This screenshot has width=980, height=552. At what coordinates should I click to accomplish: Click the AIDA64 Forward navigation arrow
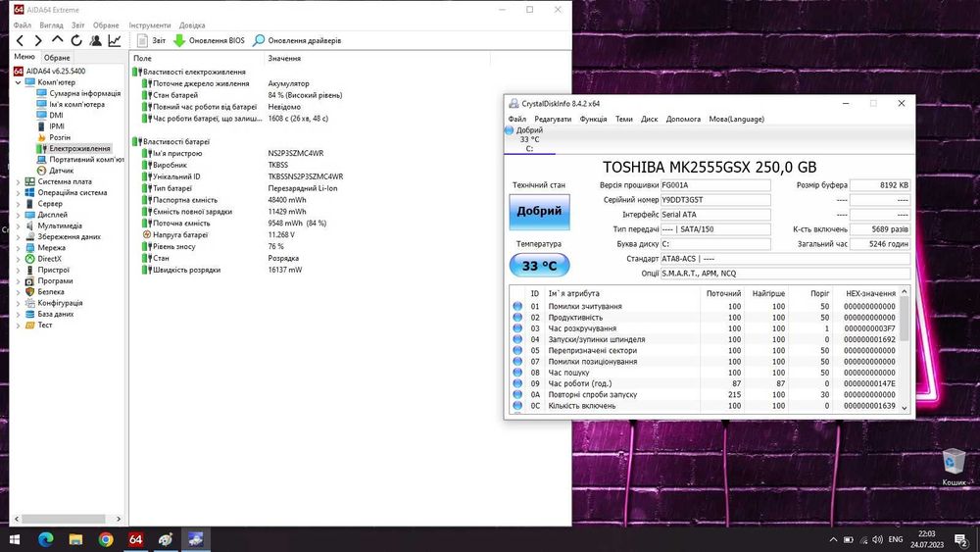pos(38,40)
